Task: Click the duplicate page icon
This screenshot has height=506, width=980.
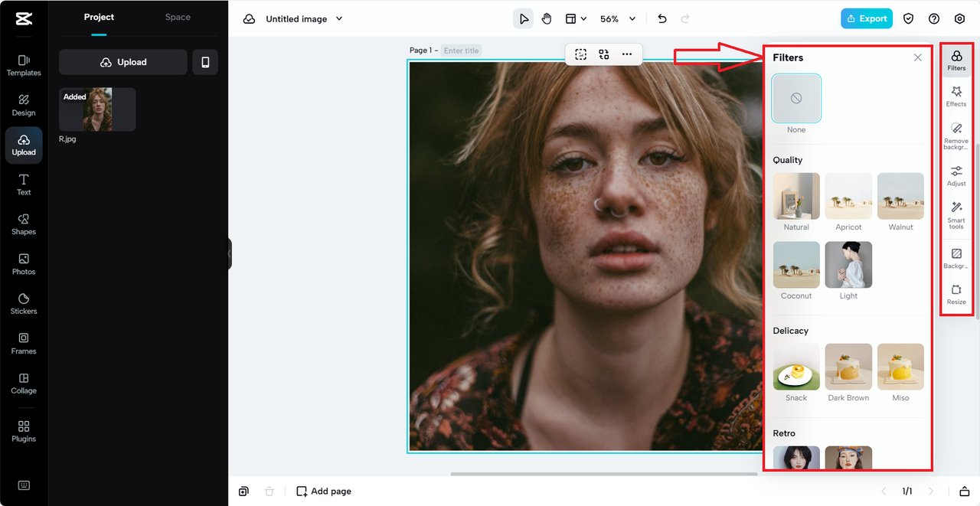Action: [243, 491]
